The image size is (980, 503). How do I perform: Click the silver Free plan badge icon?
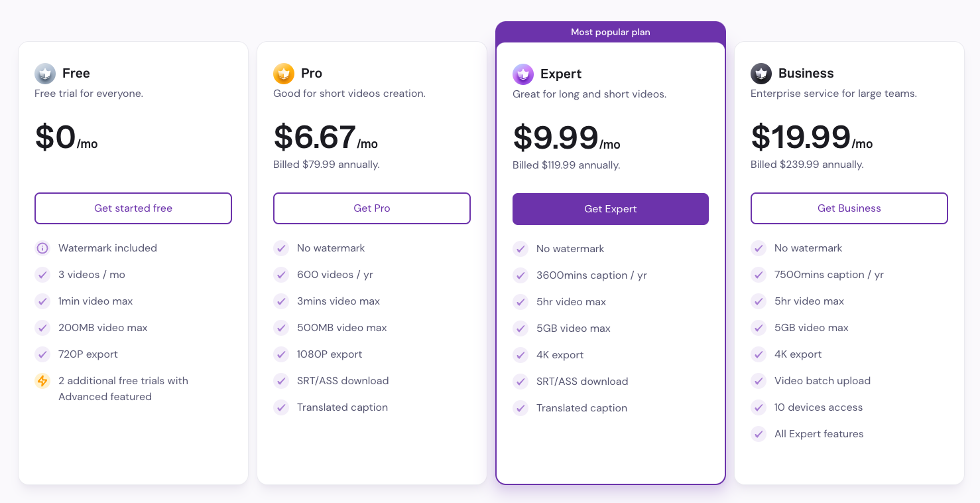coord(45,74)
